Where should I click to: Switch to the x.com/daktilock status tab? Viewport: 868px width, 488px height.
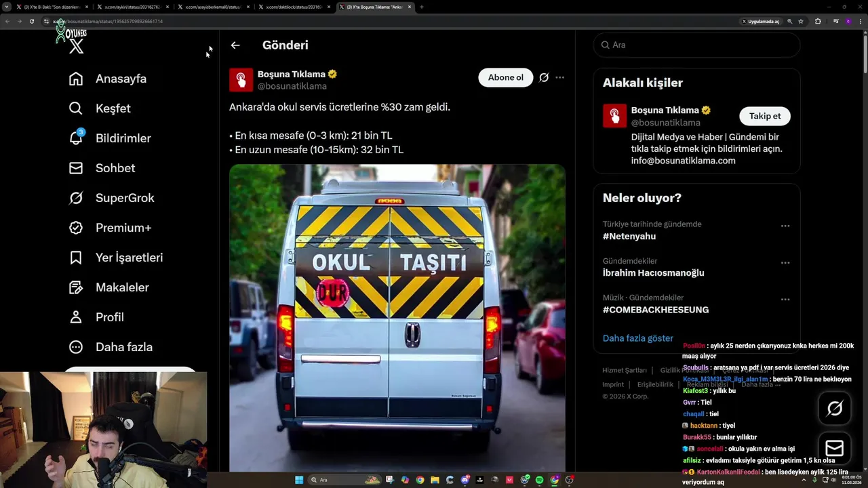coord(294,7)
